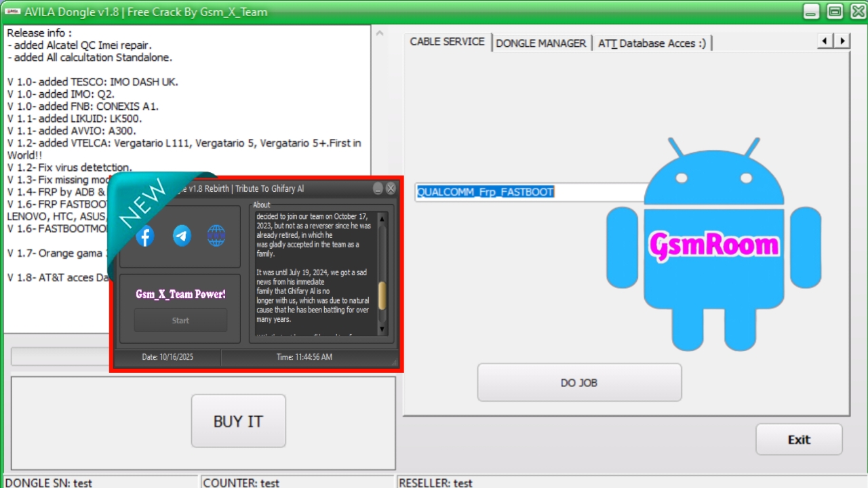Screen dimensions: 868x488
Task: Click the Telegram icon in the popup
Action: [x=182, y=236]
